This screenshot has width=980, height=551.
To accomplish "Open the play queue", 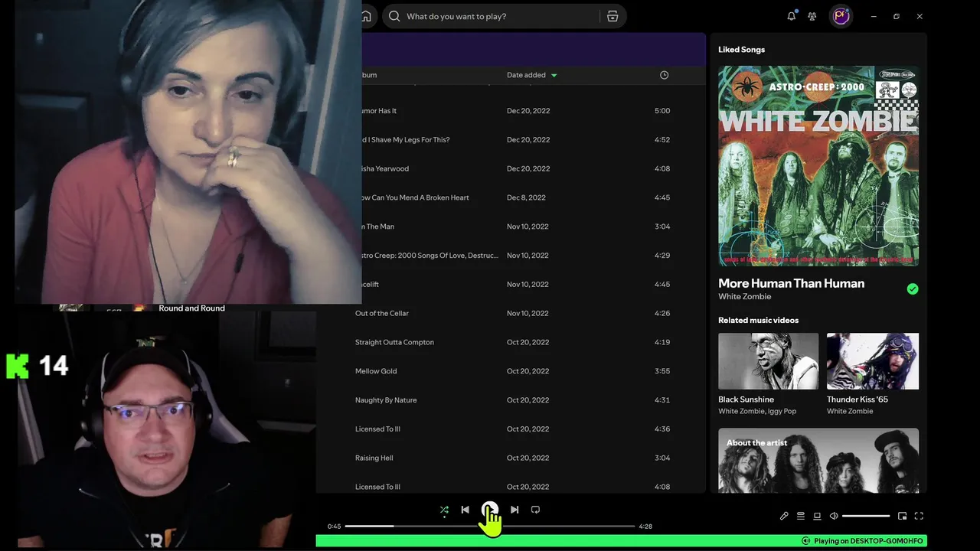I will pyautogui.click(x=801, y=516).
